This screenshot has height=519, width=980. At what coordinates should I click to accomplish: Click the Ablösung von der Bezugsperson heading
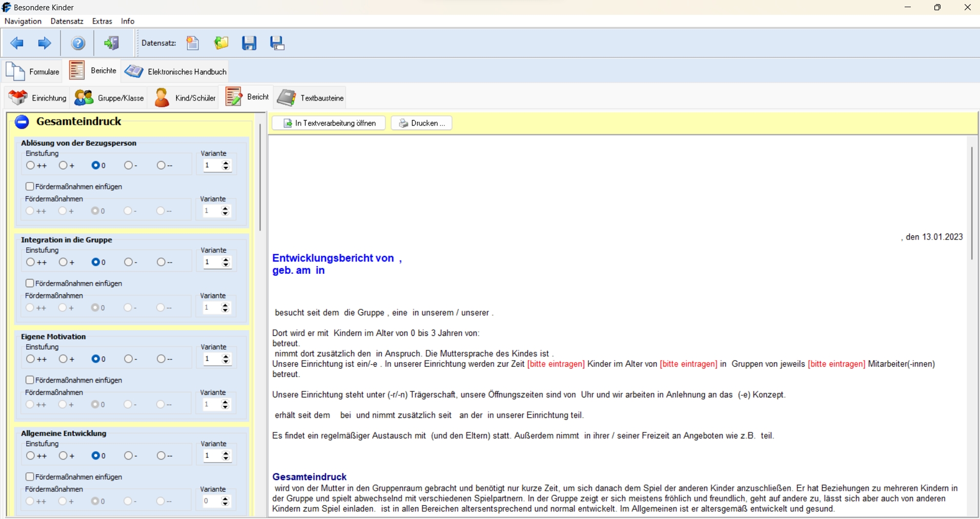[x=78, y=143]
